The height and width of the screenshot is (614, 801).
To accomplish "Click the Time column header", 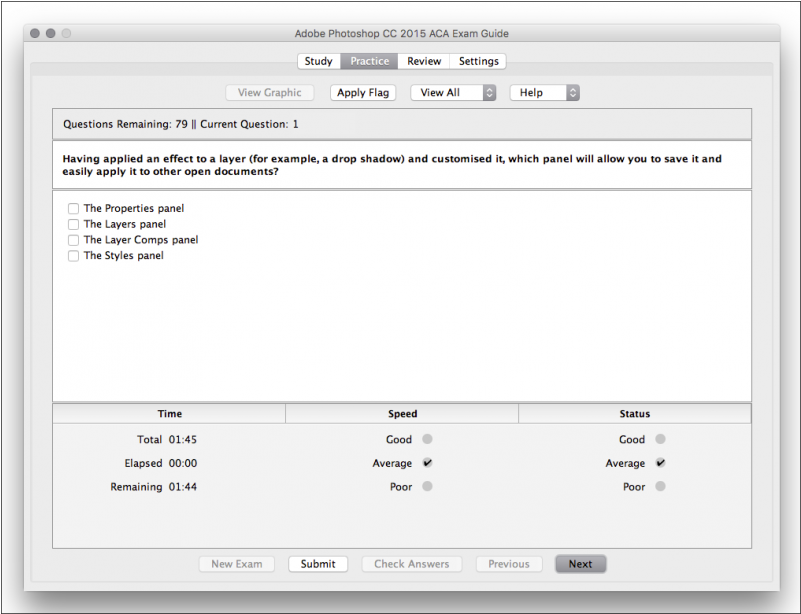I will point(169,414).
